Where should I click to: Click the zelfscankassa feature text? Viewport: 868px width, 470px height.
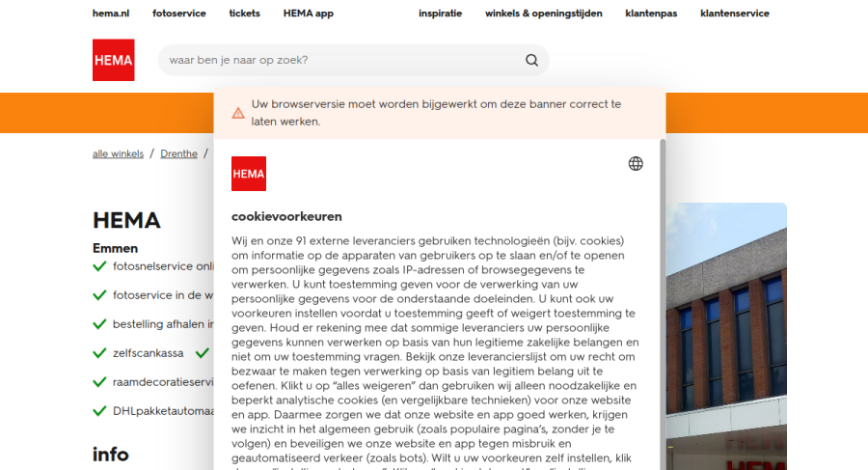(x=148, y=353)
